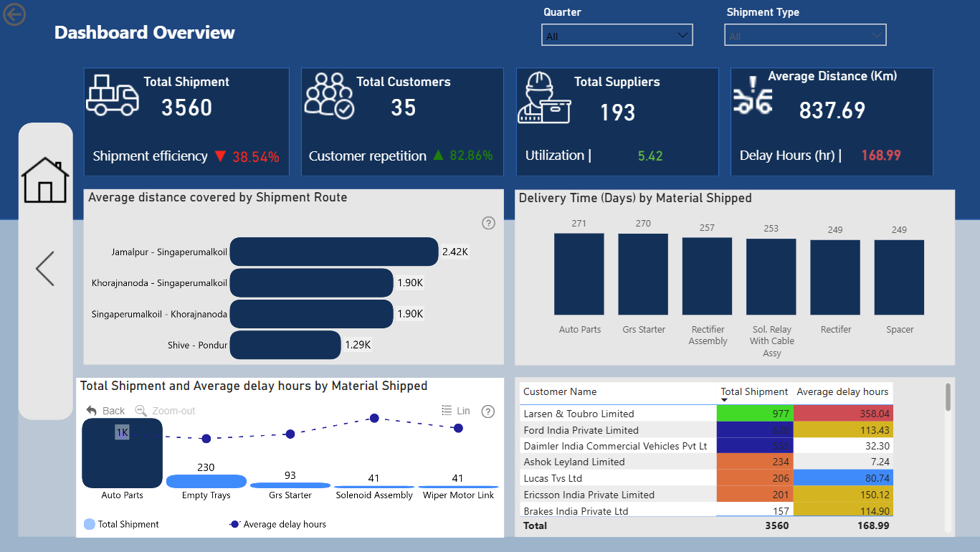Click the green up repetition indicator
The height and width of the screenshot is (552, 980).
pos(439,155)
